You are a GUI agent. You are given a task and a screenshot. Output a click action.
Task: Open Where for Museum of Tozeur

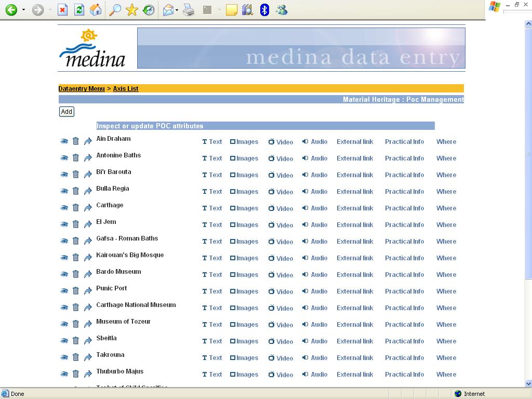point(446,324)
